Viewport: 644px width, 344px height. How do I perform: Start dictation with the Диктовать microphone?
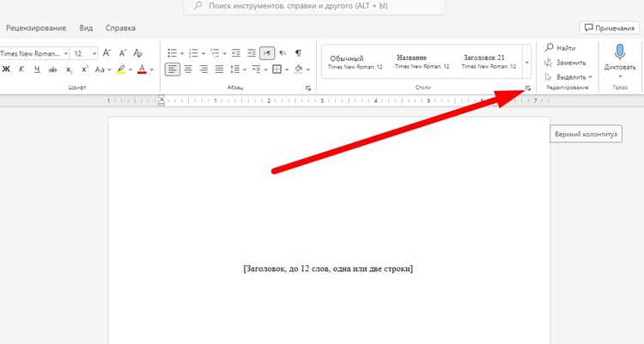tap(620, 57)
